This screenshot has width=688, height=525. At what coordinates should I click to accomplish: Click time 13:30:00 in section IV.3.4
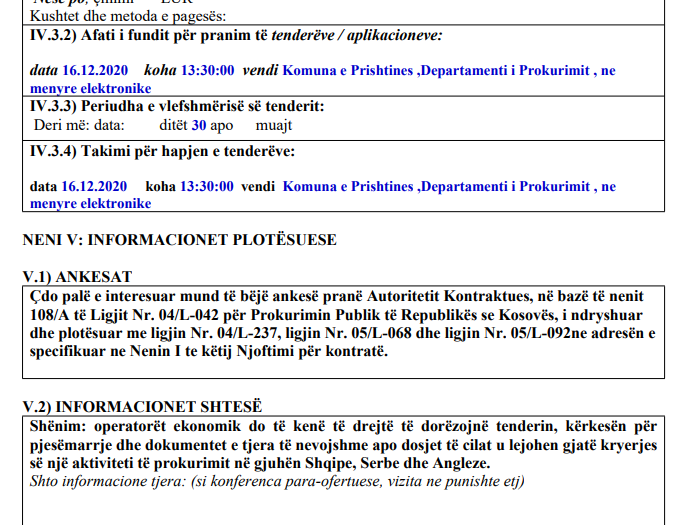[x=207, y=186]
